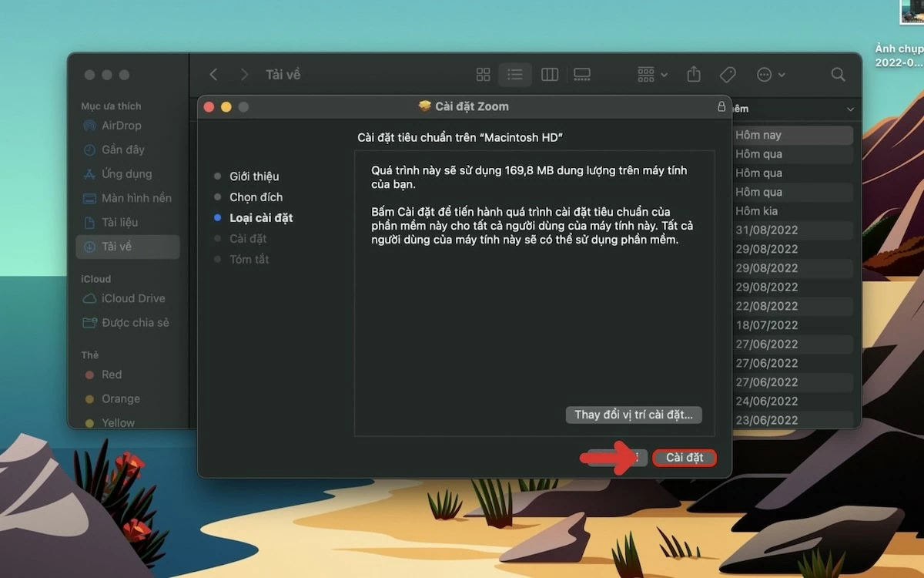Screen dimensions: 924x578
Task: Switch Finder to gallery view
Action: [582, 75]
